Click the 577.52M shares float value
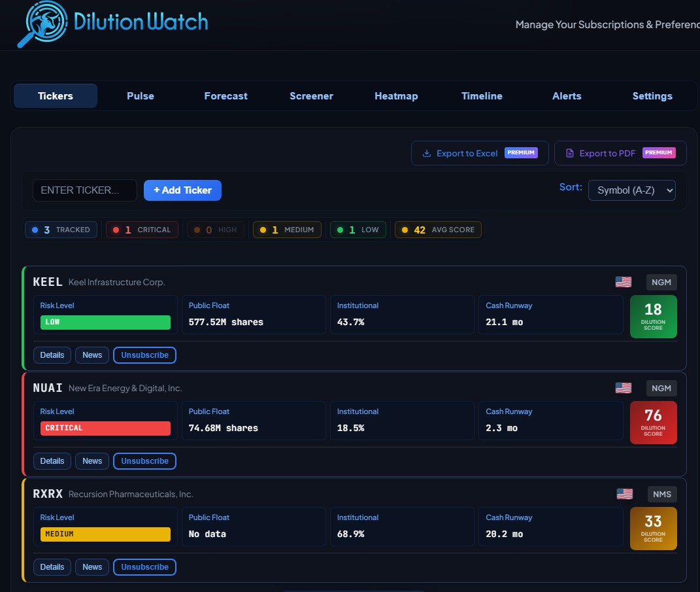Viewport: 700px width, 592px height. [226, 322]
